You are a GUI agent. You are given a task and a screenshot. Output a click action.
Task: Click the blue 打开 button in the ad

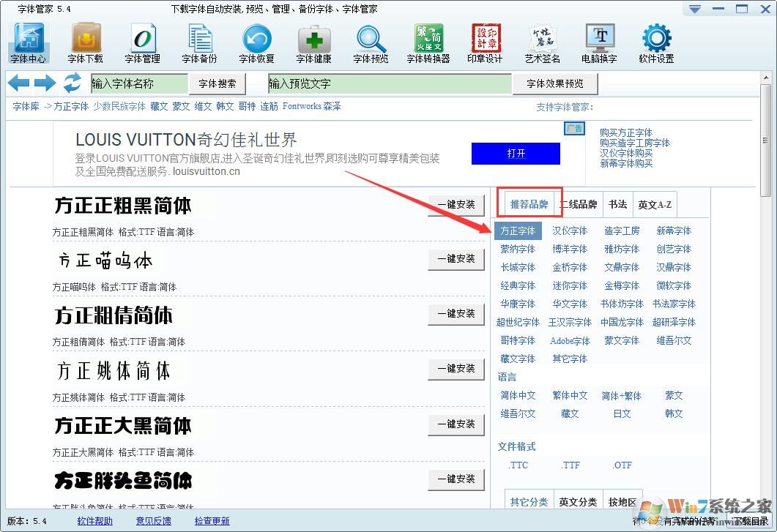(516, 154)
